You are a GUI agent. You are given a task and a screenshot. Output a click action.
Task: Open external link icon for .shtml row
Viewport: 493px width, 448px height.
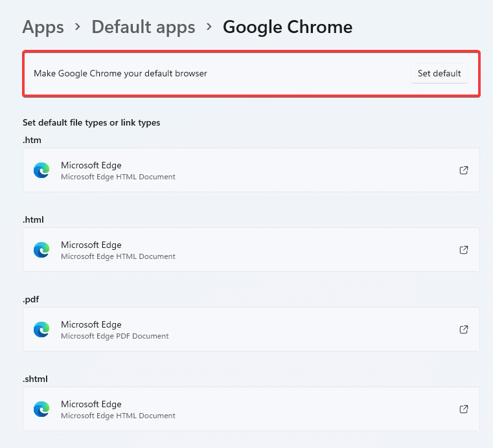tap(464, 409)
